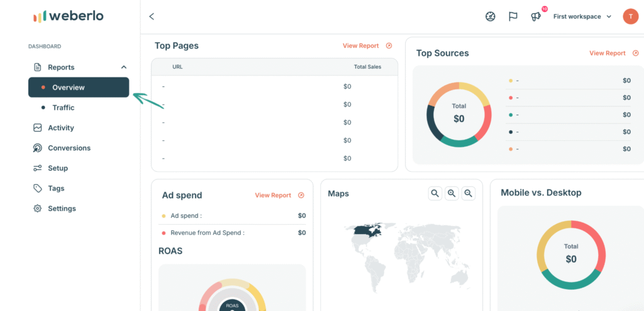This screenshot has height=311, width=644.
Task: Open the speedometer dashboard icon
Action: click(490, 16)
